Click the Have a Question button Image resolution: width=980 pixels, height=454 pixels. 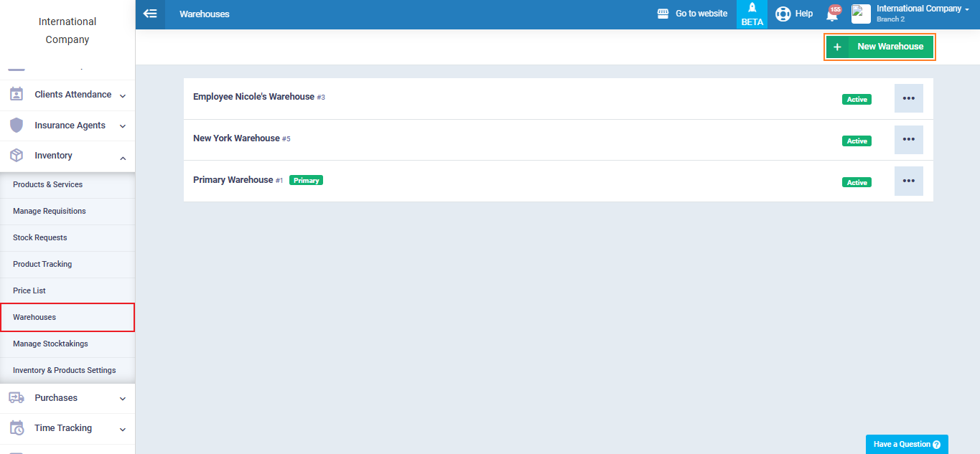point(906,444)
